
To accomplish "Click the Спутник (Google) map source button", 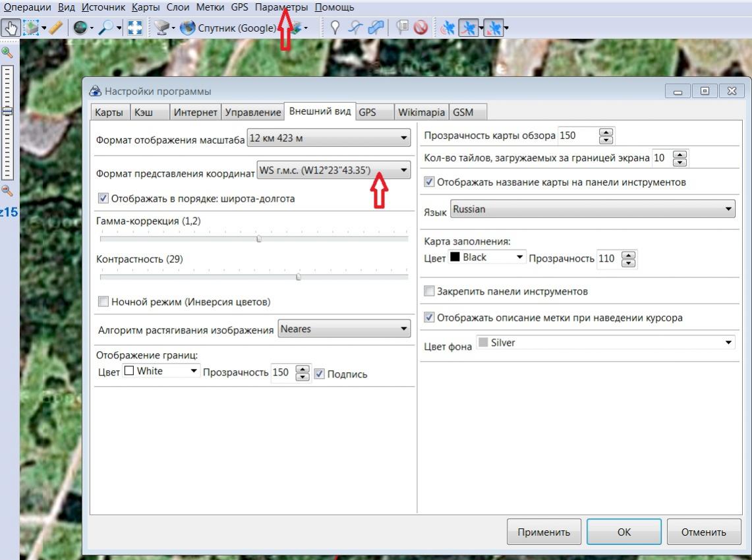I will coord(228,28).
